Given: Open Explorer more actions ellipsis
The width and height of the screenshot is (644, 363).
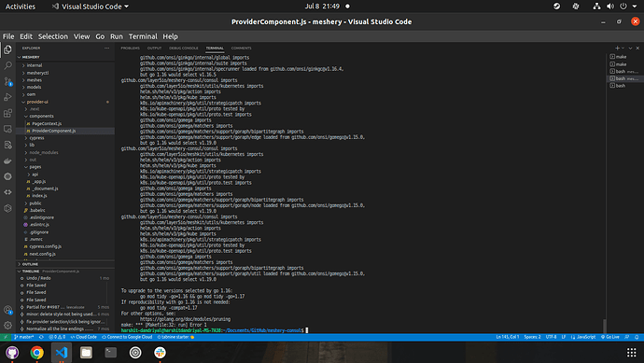Looking at the screenshot, I should coord(106,48).
